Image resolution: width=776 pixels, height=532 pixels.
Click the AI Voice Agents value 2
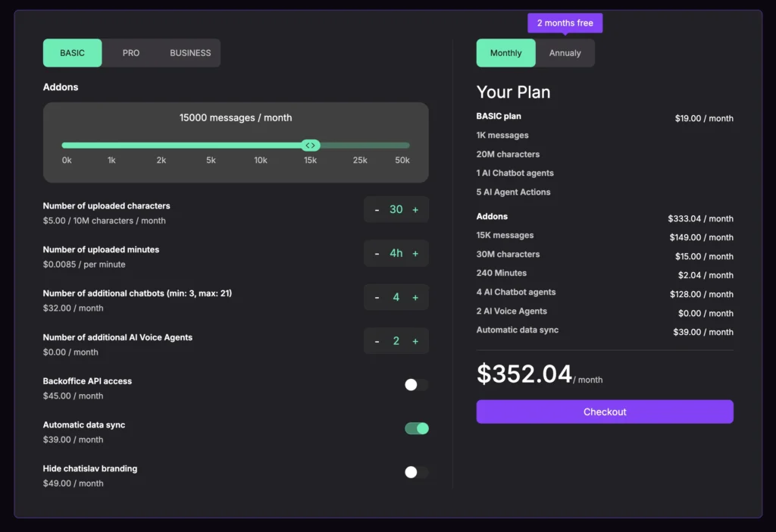coord(396,340)
